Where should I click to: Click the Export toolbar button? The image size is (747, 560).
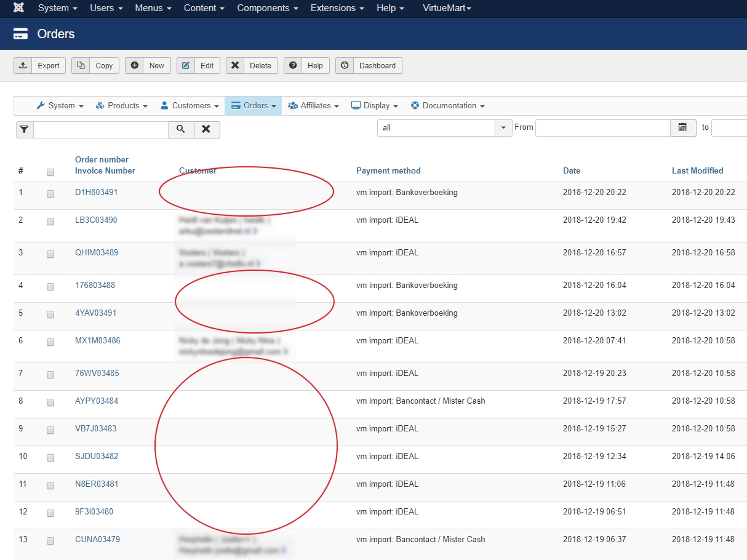click(40, 66)
